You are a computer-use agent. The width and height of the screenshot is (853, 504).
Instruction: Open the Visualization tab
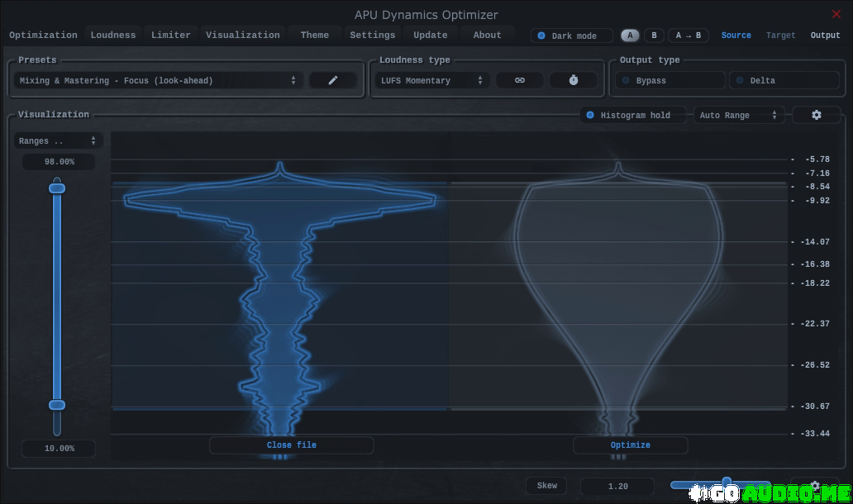tap(243, 35)
